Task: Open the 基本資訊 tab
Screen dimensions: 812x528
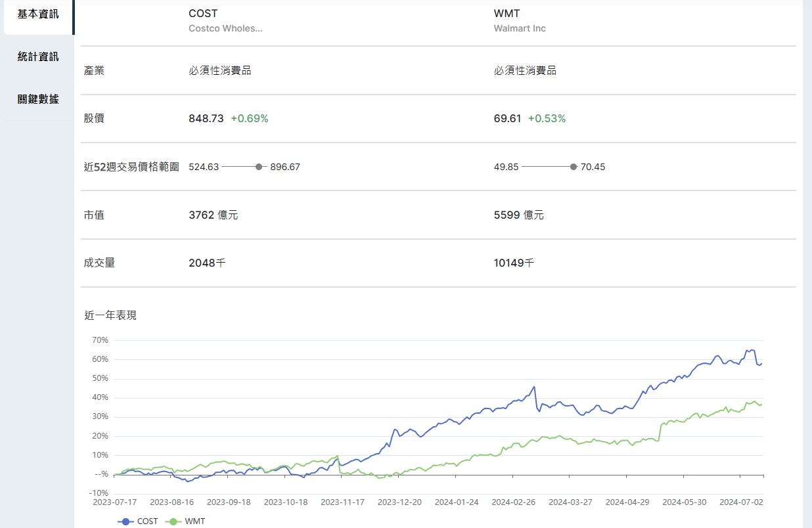Action: 38,14
